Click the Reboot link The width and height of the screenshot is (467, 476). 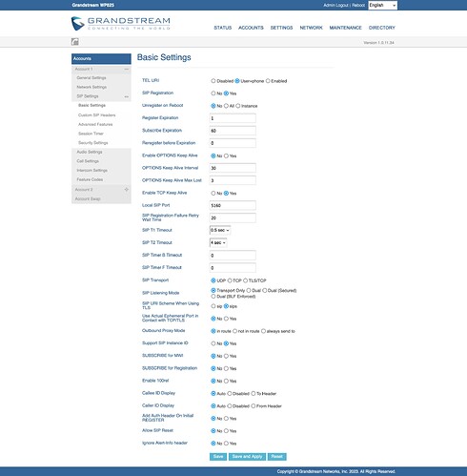pos(358,5)
